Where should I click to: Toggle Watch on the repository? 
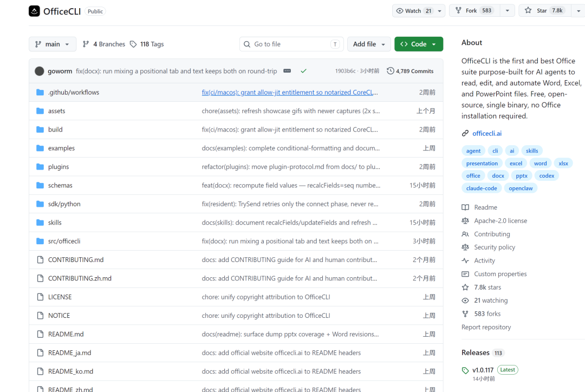(413, 11)
